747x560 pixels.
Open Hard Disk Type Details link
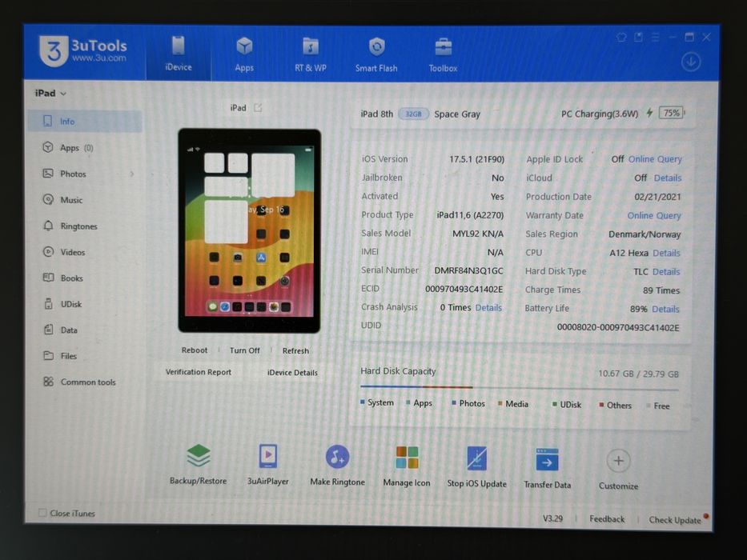point(666,271)
